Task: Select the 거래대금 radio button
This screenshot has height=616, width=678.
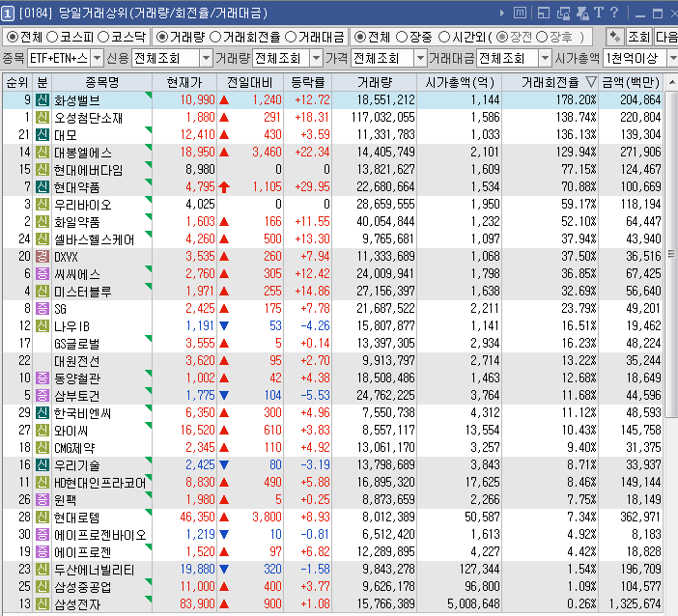Action: point(291,37)
